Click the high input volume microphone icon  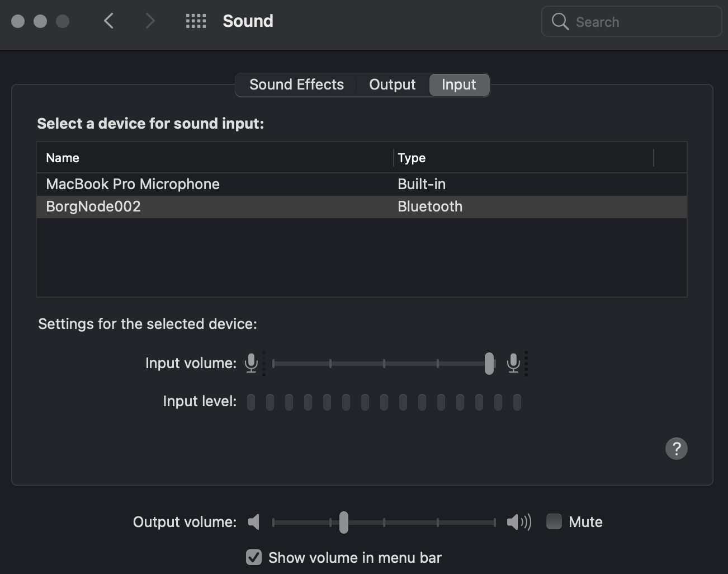(513, 363)
